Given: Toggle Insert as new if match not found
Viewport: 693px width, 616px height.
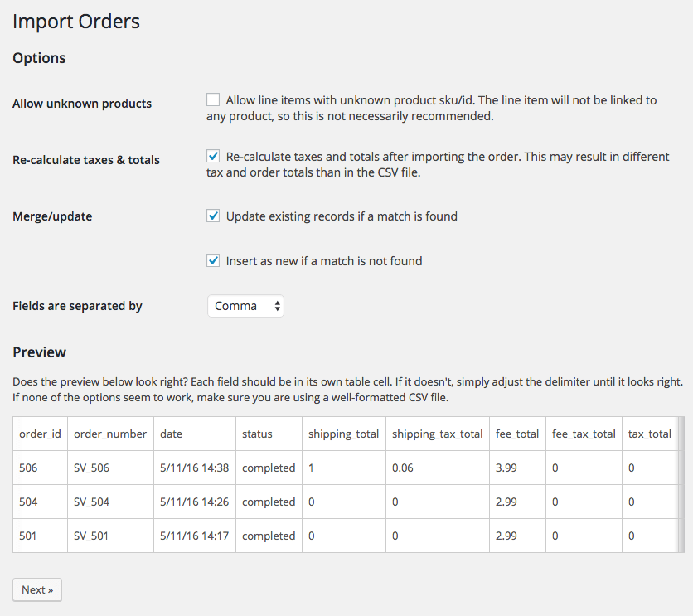Looking at the screenshot, I should tap(213, 260).
